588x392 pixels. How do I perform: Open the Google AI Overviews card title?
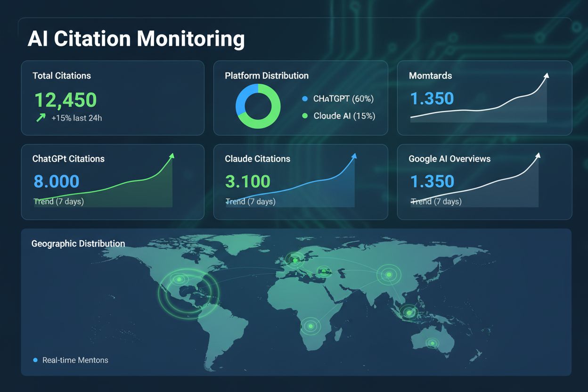coord(449,159)
